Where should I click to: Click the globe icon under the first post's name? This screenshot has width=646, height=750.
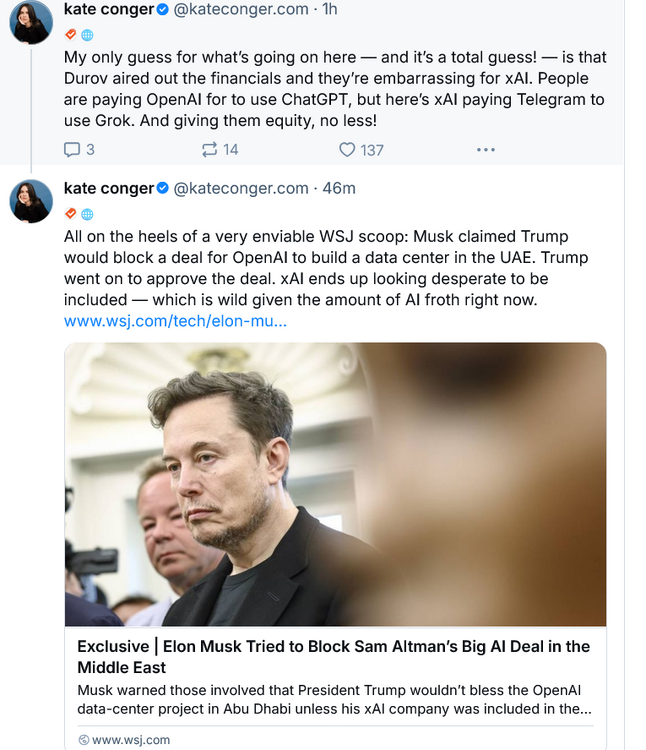(87, 34)
